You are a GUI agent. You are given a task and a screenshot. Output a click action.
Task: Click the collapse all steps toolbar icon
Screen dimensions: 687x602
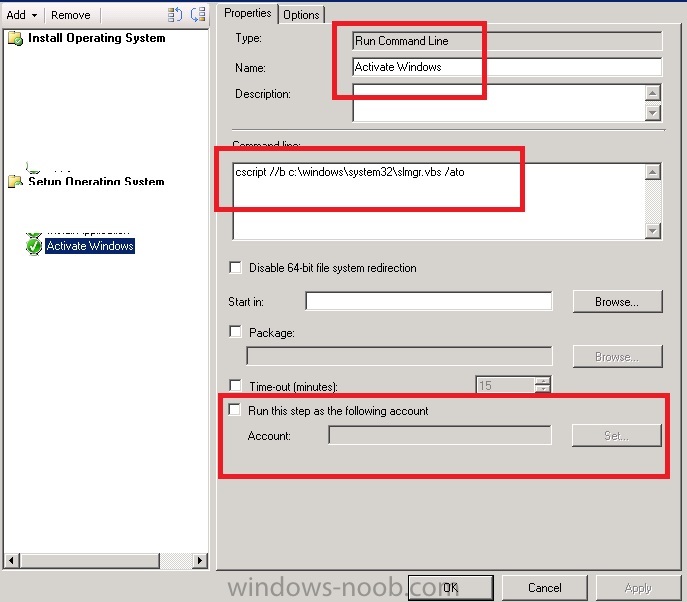[198, 14]
